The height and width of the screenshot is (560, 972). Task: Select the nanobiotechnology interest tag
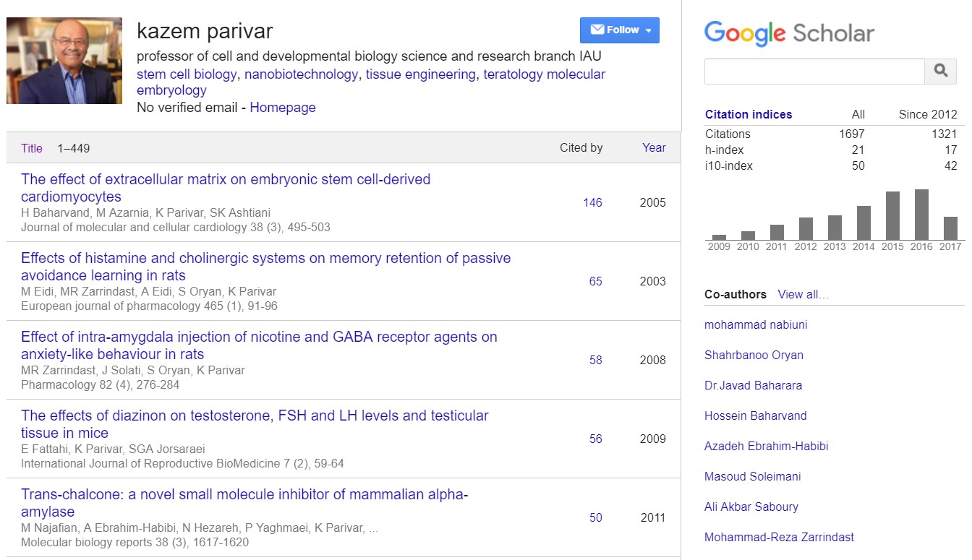pyautogui.click(x=301, y=74)
